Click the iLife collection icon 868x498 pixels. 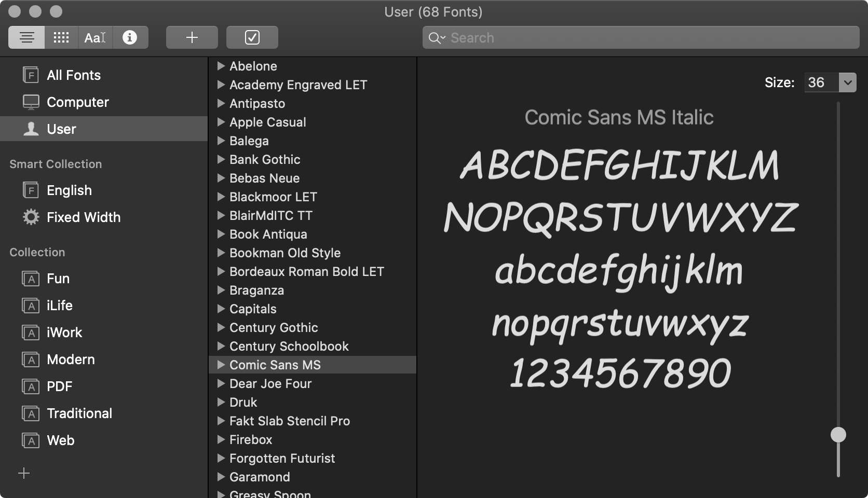tap(31, 306)
